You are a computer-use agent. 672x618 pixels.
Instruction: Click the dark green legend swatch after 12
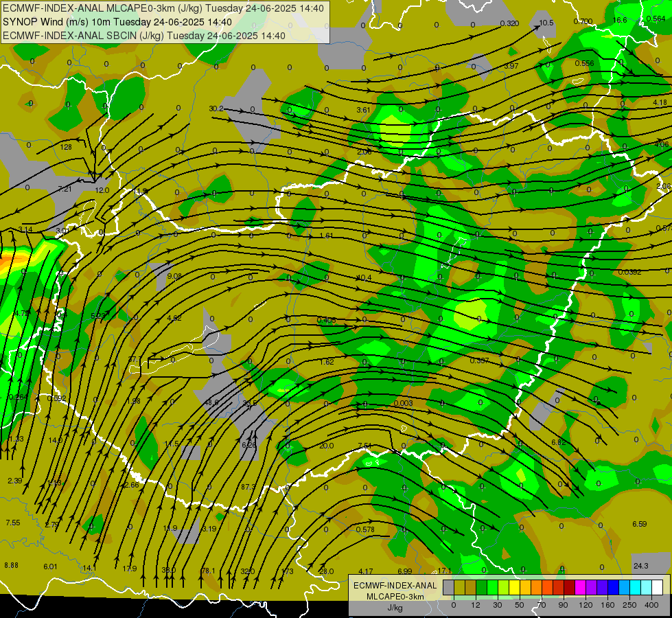[x=482, y=587]
